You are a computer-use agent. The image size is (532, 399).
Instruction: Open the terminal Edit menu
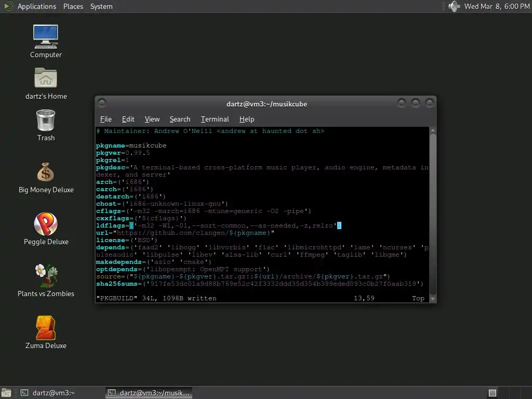(x=128, y=119)
